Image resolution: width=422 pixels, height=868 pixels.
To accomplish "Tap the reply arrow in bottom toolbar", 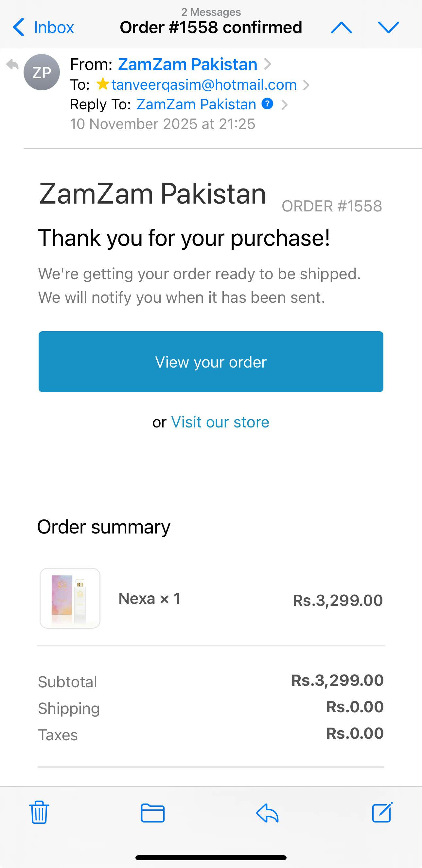I will [x=267, y=813].
